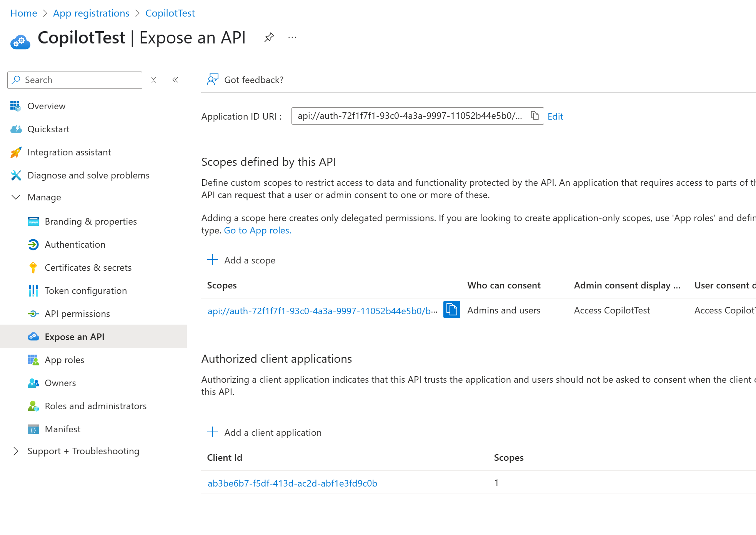The width and height of the screenshot is (756, 535).
Task: Open the api://auth-72f1f7f1 scope link
Action: pos(323,311)
